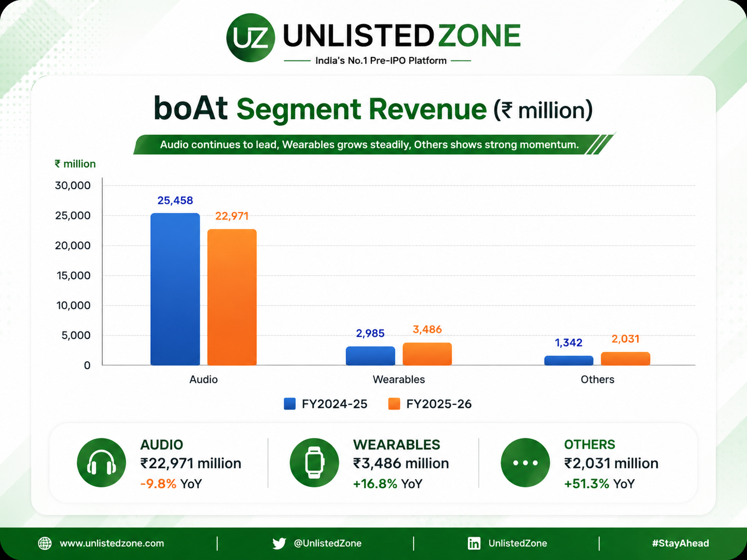Click the Twitter bird icon in the footer
The image size is (747, 560).
click(279, 543)
